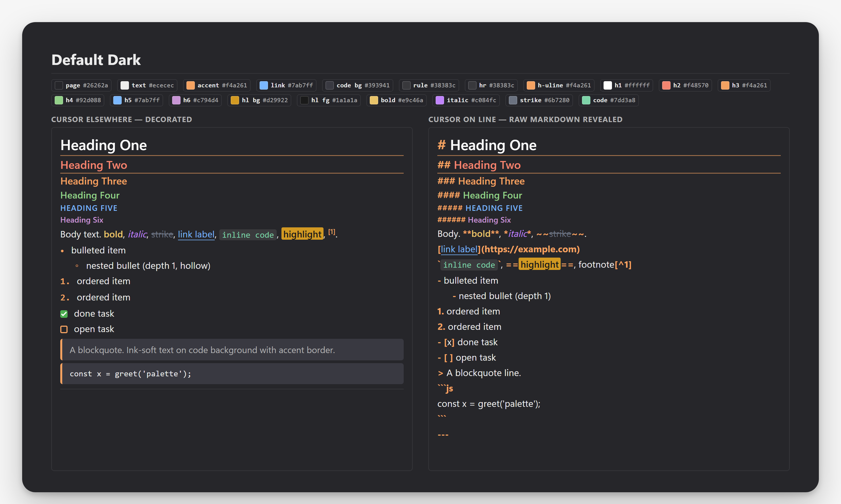Image resolution: width=841 pixels, height=504 pixels.
Task: Choose the bold #e9c46a swatch
Action: coord(396,100)
